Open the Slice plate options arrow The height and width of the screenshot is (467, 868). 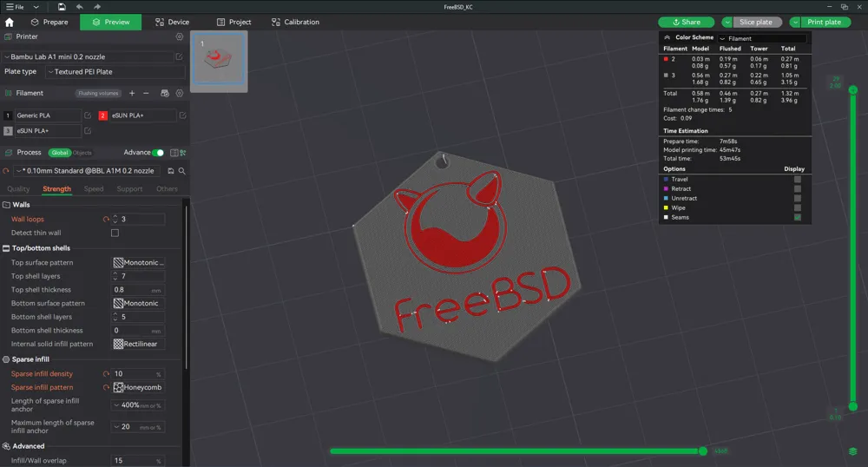point(727,22)
